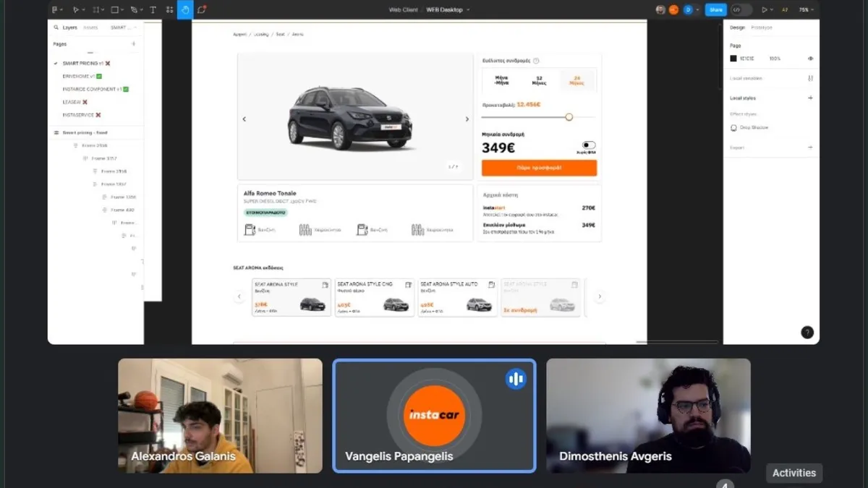Select the SEAT ARONA STYLE AUTO card

click(457, 297)
